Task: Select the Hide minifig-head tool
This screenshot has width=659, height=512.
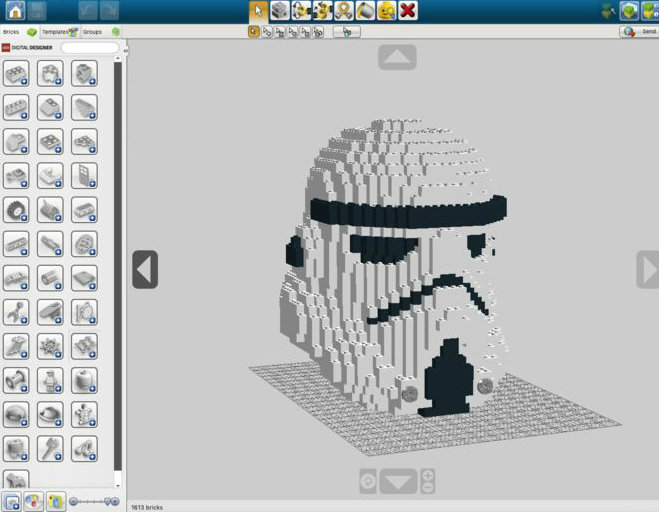Action: pyautogui.click(x=387, y=11)
